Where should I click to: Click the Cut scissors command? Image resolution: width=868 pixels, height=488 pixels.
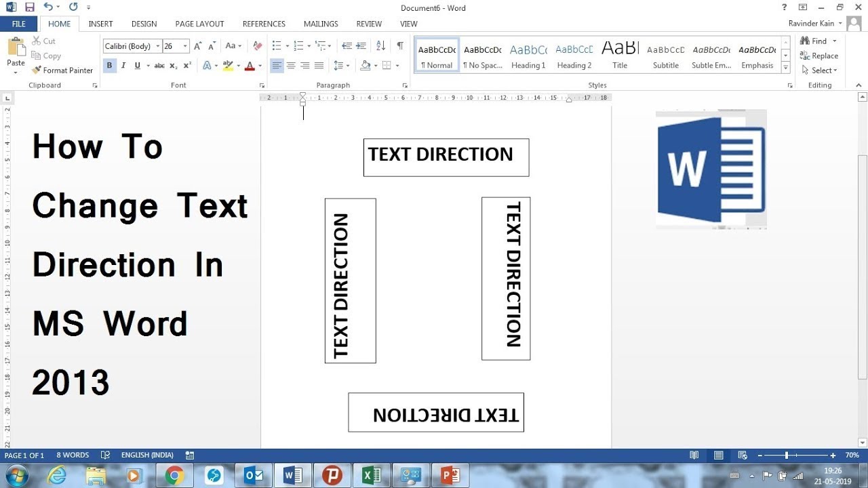44,41
